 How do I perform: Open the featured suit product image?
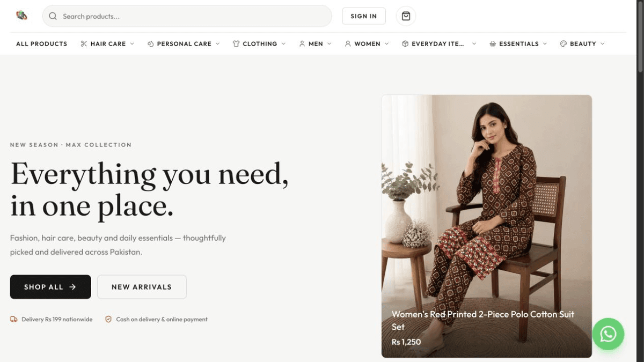tap(487, 226)
